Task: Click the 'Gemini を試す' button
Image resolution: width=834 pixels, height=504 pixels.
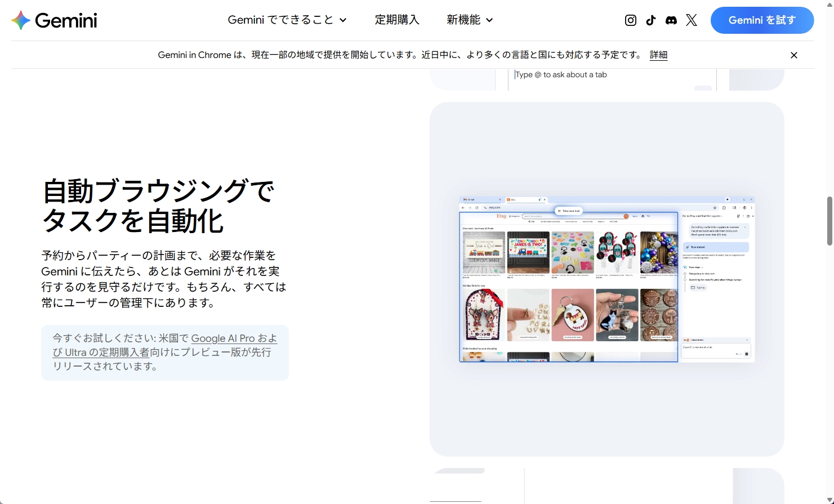Action: click(x=762, y=20)
